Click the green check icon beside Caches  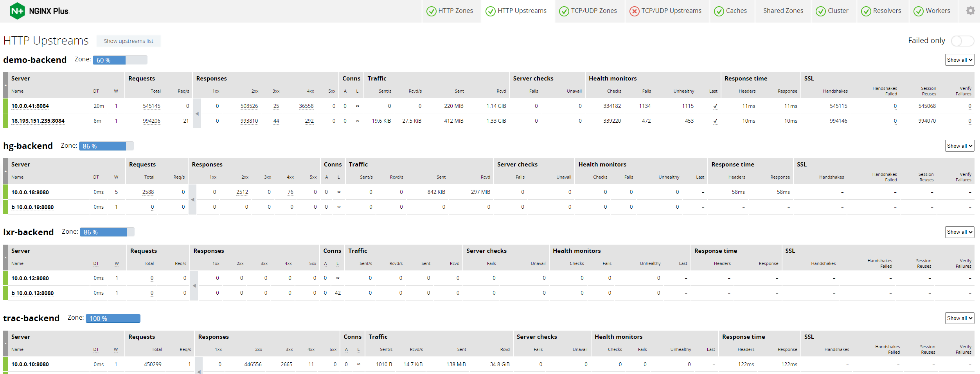719,11
